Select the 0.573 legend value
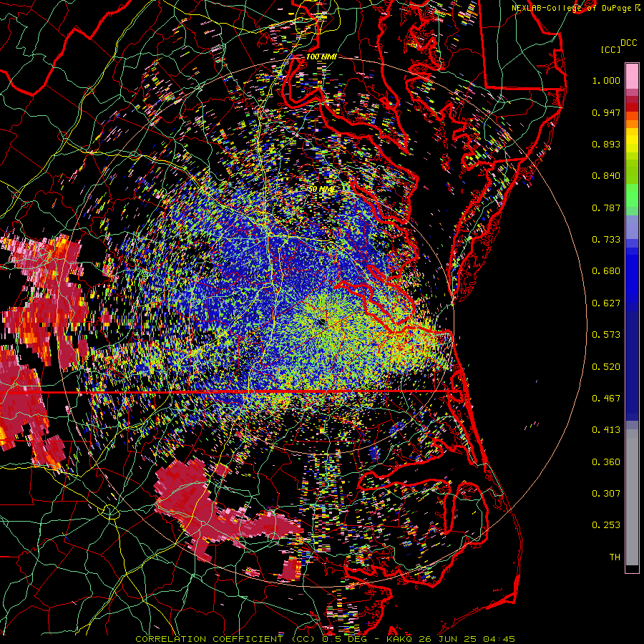 pos(606,335)
